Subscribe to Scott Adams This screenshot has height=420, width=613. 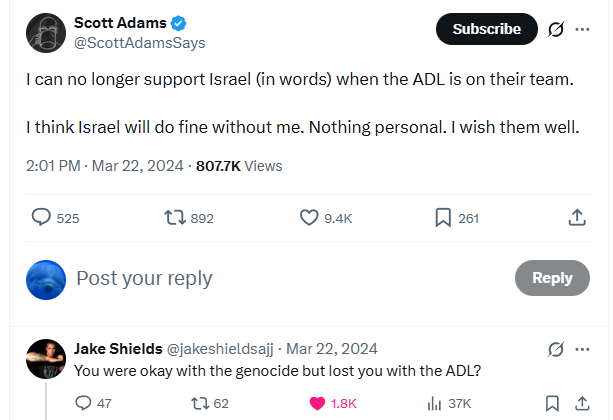[x=486, y=30]
